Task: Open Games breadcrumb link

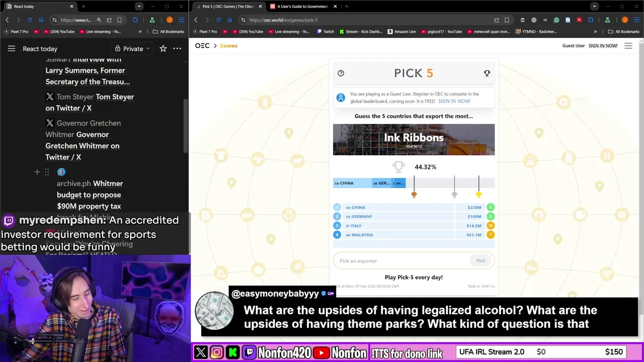Action: pyautogui.click(x=228, y=46)
